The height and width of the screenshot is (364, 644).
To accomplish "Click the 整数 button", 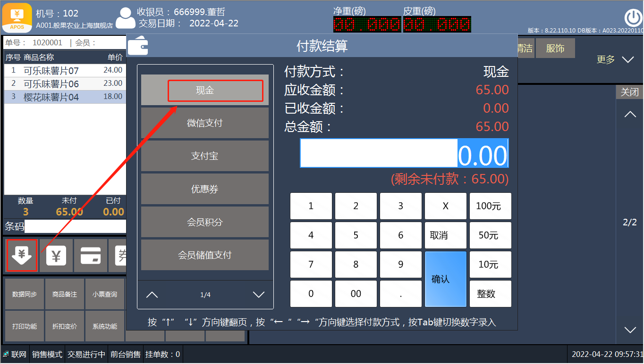I will pyautogui.click(x=491, y=294).
